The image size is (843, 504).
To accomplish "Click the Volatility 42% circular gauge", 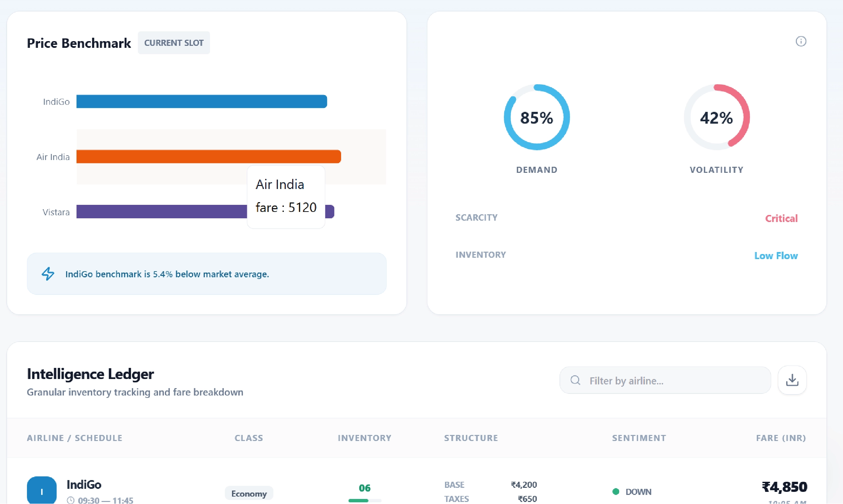I will coord(716,118).
